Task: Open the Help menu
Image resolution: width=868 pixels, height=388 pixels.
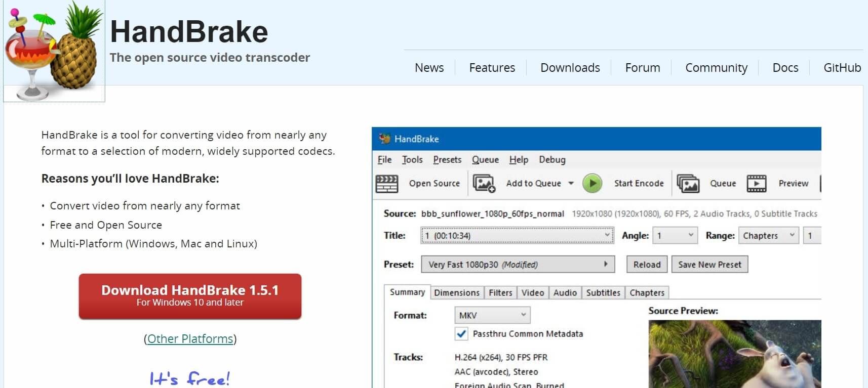Action: tap(519, 160)
